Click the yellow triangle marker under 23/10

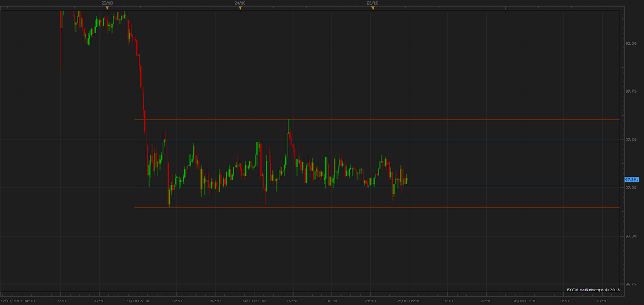click(107, 8)
